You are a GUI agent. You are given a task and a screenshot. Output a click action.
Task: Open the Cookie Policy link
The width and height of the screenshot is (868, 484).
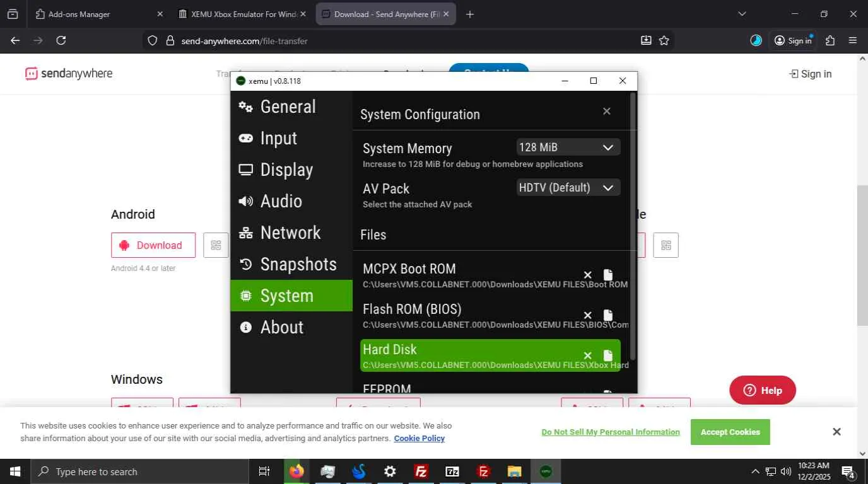[x=419, y=438]
